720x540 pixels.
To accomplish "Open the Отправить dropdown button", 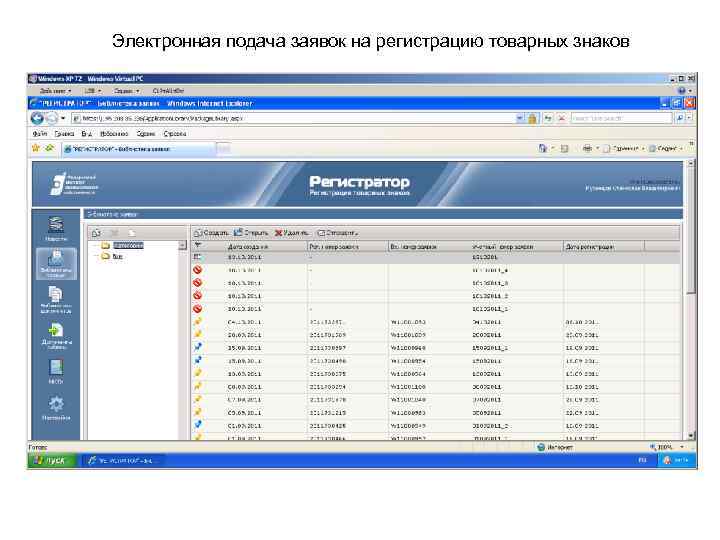I will tap(338, 233).
